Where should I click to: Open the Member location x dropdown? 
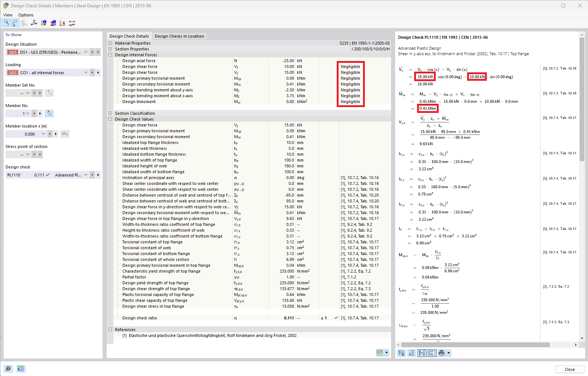43,134
